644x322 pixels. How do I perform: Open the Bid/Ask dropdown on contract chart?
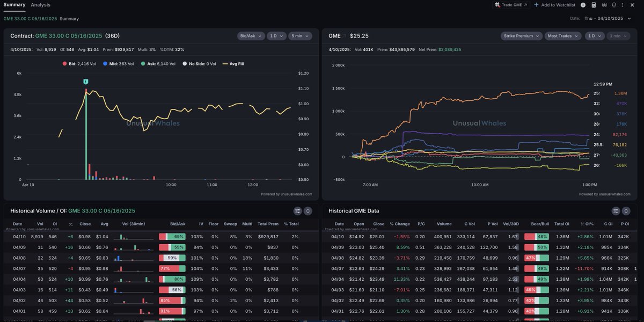[251, 36]
